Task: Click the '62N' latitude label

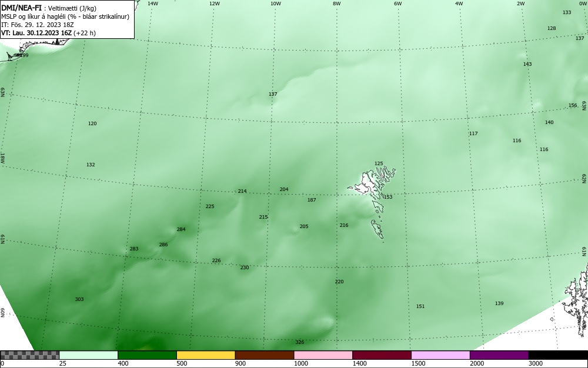Action: point(584,179)
